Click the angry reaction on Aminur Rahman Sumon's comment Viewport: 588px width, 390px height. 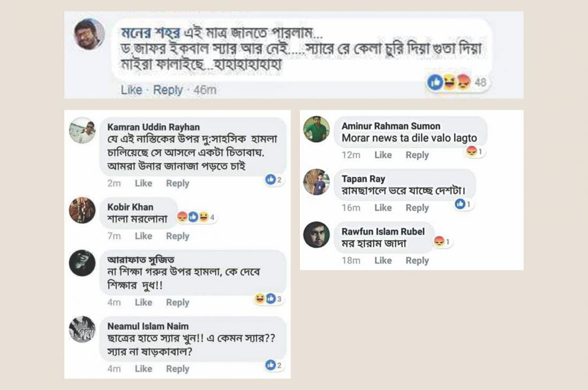tap(472, 152)
